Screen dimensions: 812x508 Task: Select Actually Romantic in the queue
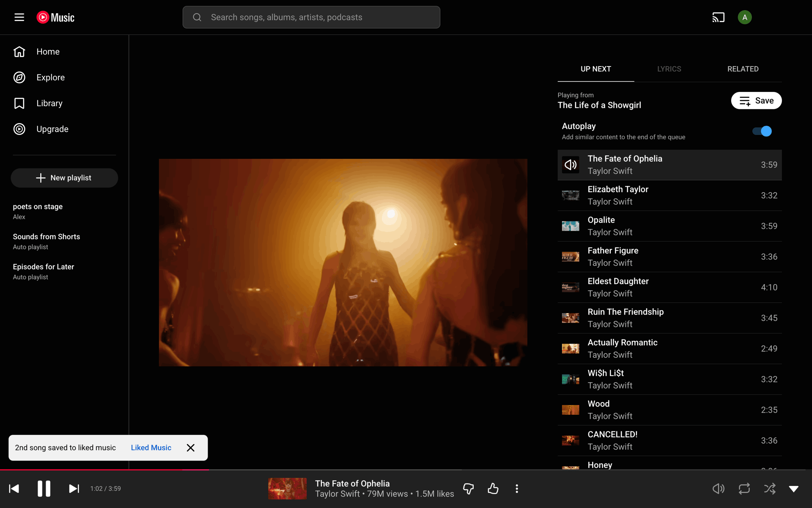click(669, 349)
